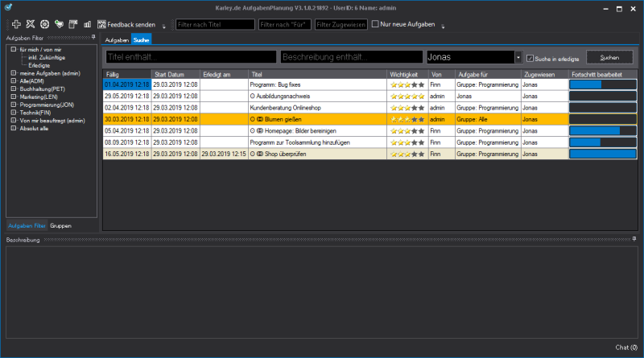Viewport: 644px width, 358px height.
Task: Click the chat bubbles toolbar icon
Action: (x=59, y=24)
